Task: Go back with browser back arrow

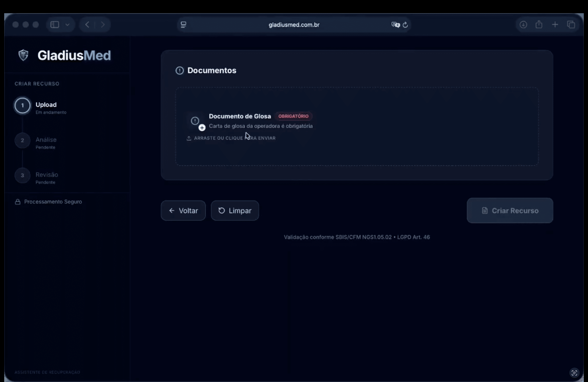Action: click(x=87, y=25)
